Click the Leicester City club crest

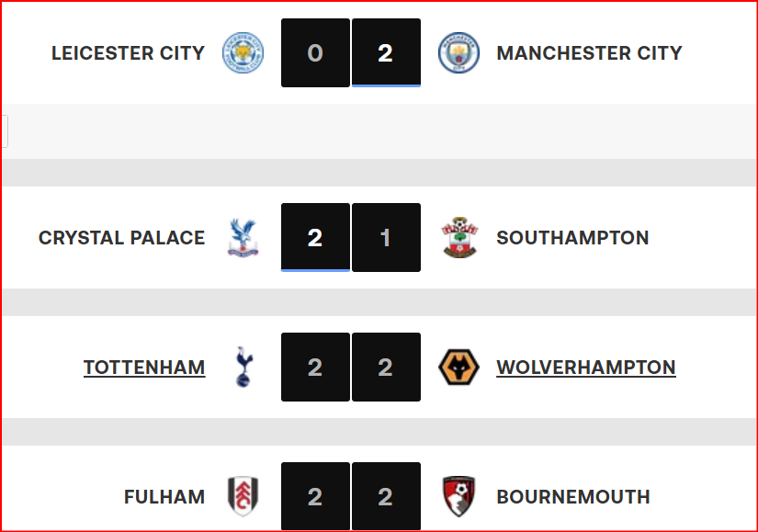[243, 53]
